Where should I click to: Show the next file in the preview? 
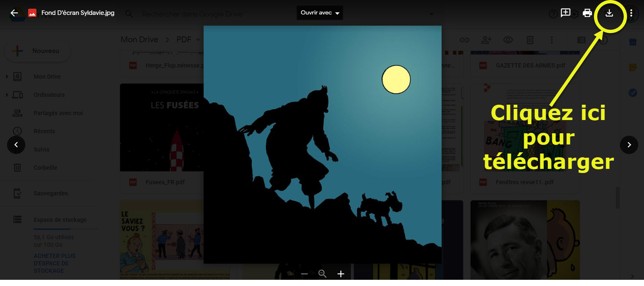629,145
